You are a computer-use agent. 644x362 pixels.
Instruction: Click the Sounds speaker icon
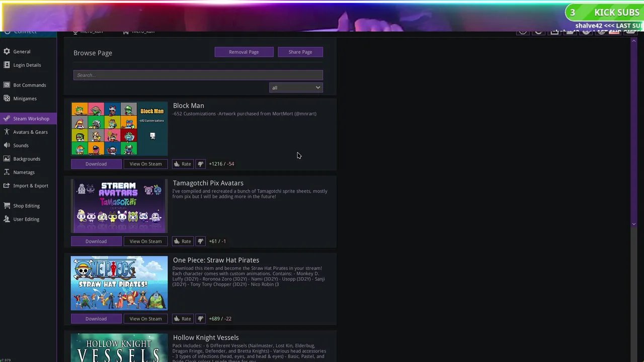coord(7,145)
